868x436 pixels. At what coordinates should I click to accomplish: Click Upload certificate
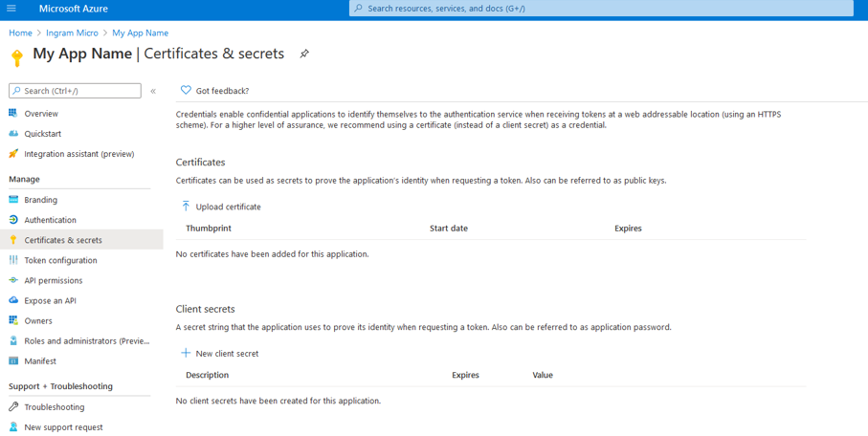pyautogui.click(x=228, y=207)
